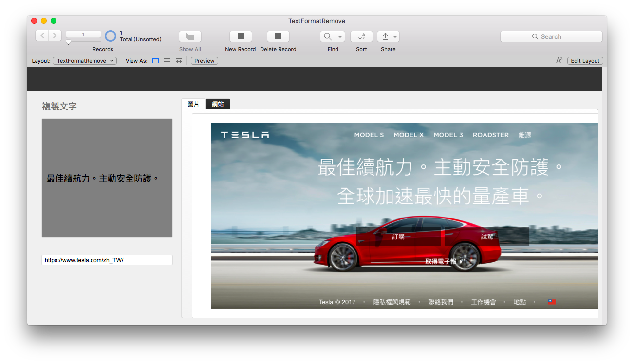Click the 試駕 test drive button

click(x=487, y=237)
